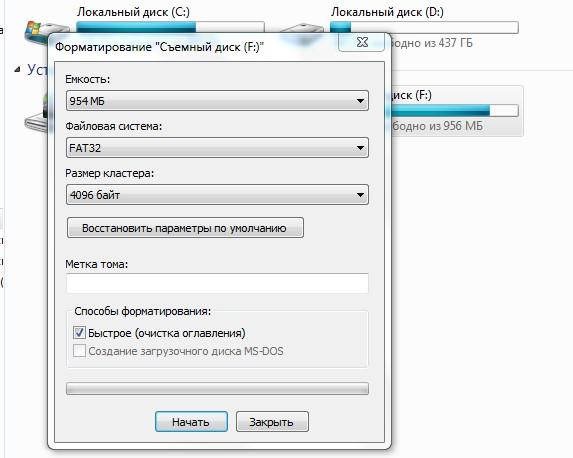Open the Размер кластера dropdown showing 4096 байт
Viewport: 573px width, 458px height.
[217, 195]
